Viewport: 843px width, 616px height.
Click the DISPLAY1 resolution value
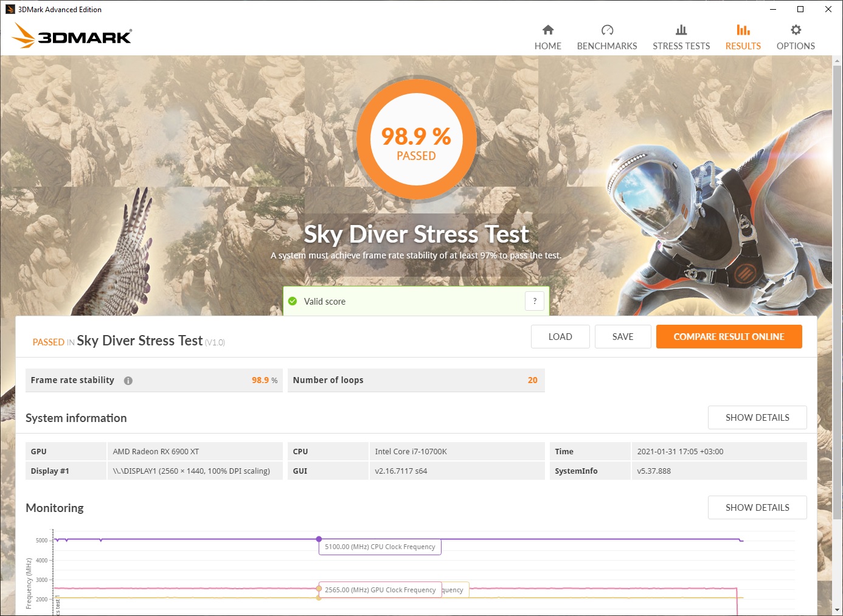191,471
